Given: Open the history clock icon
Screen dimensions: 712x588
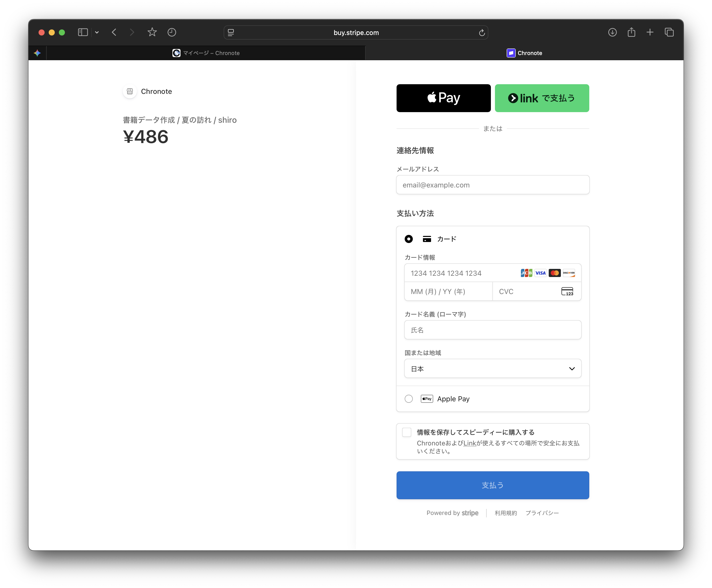Looking at the screenshot, I should pyautogui.click(x=172, y=32).
